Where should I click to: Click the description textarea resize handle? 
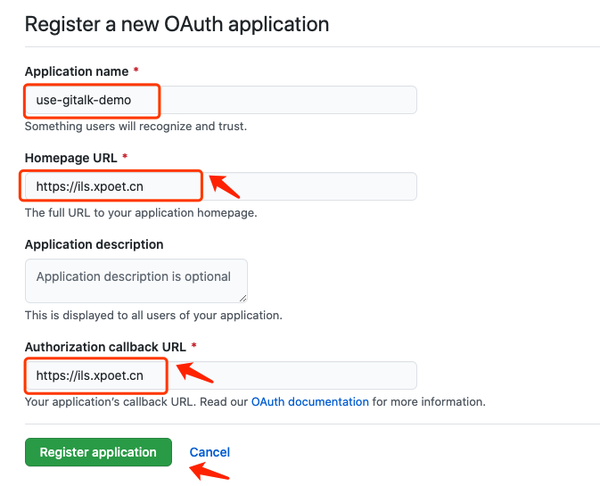pyautogui.click(x=242, y=297)
